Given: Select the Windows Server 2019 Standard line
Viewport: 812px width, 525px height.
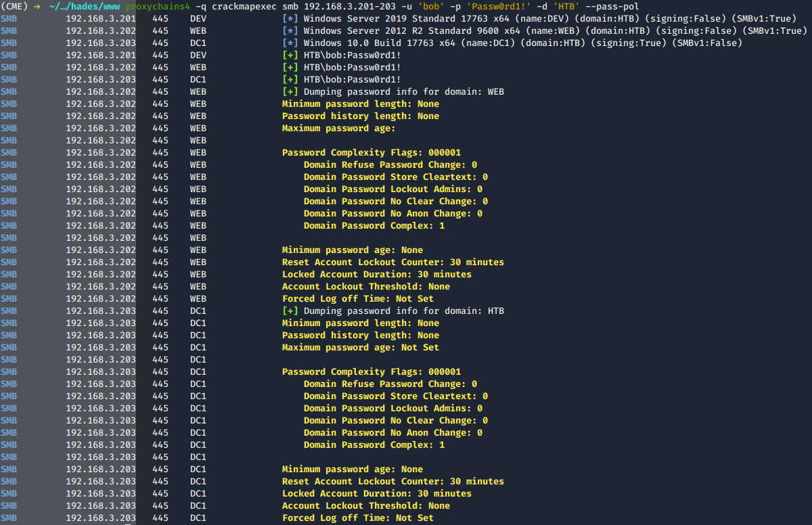Looking at the screenshot, I should [x=541, y=19].
